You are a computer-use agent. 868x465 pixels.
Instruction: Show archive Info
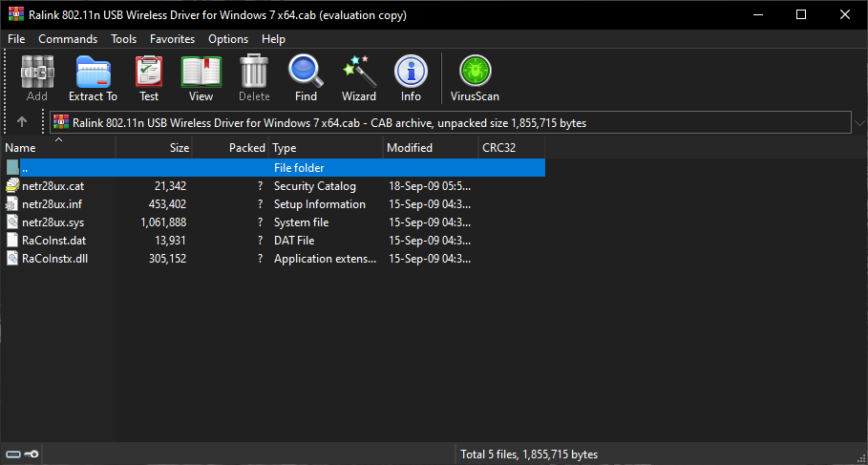(x=411, y=78)
